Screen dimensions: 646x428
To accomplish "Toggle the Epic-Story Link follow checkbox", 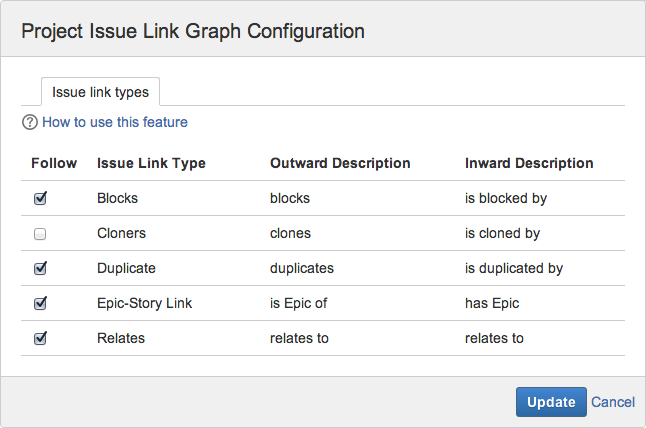I will click(40, 304).
